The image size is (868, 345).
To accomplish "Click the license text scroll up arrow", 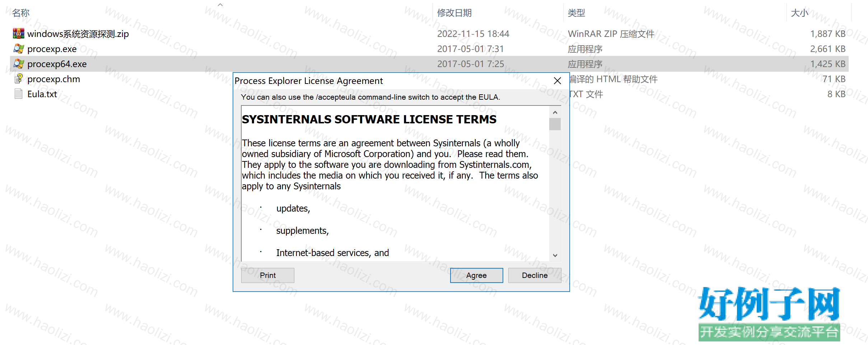I will [555, 113].
